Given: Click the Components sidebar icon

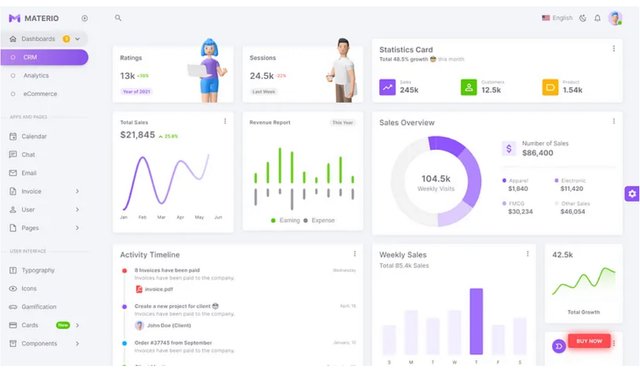Looking at the screenshot, I should click(13, 343).
